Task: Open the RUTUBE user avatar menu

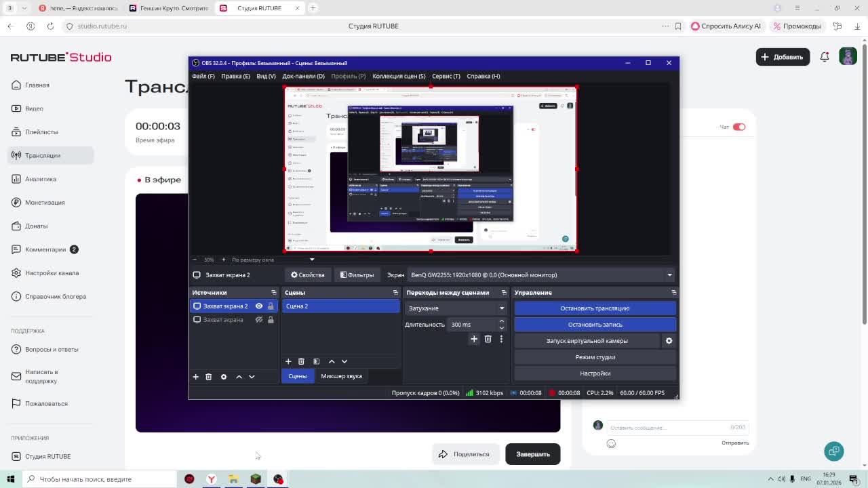Action: point(848,56)
